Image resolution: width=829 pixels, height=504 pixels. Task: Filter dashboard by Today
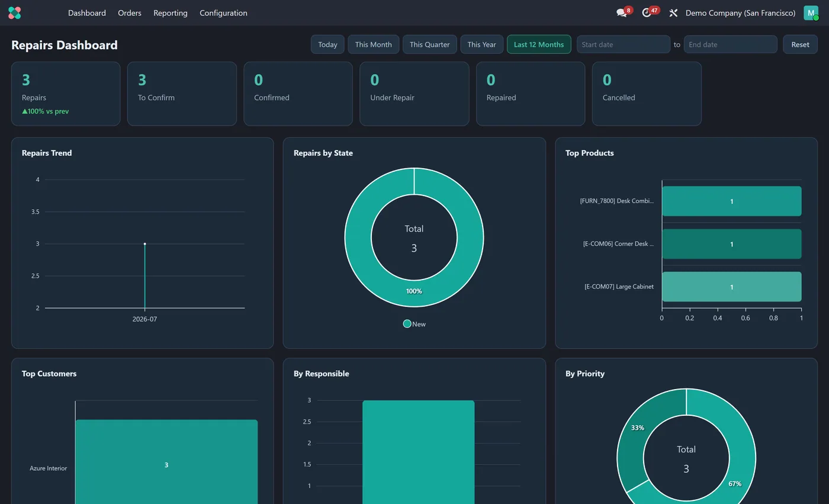pos(327,44)
